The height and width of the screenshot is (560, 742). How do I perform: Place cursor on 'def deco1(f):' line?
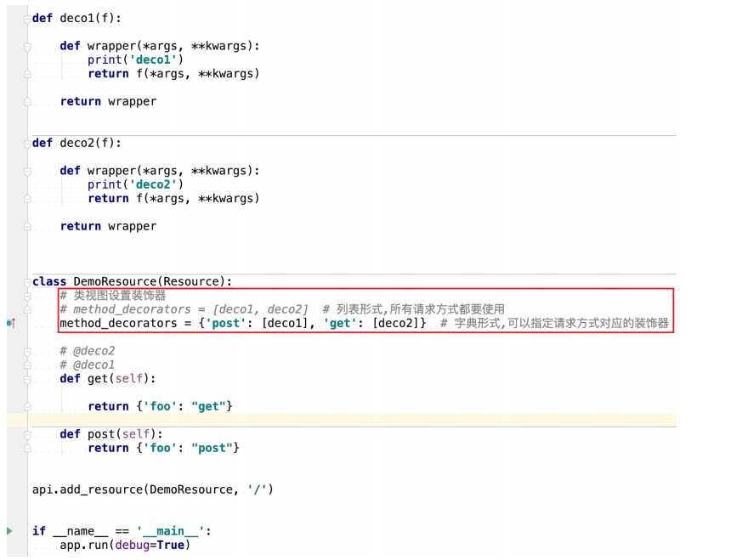[x=76, y=19]
